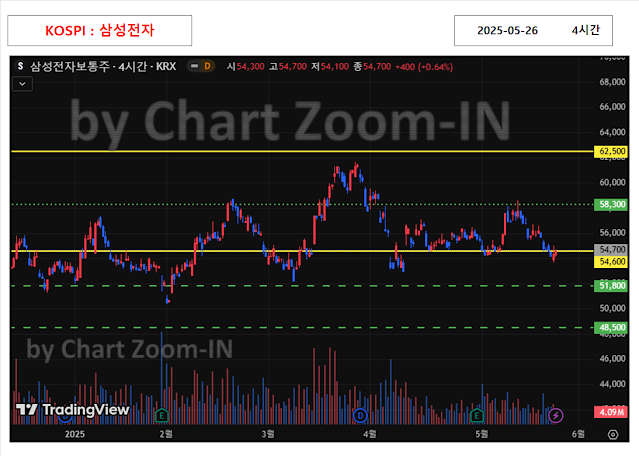Click the 2월 label on time axis
Viewport: 639px width, 456px height.
(x=166, y=434)
